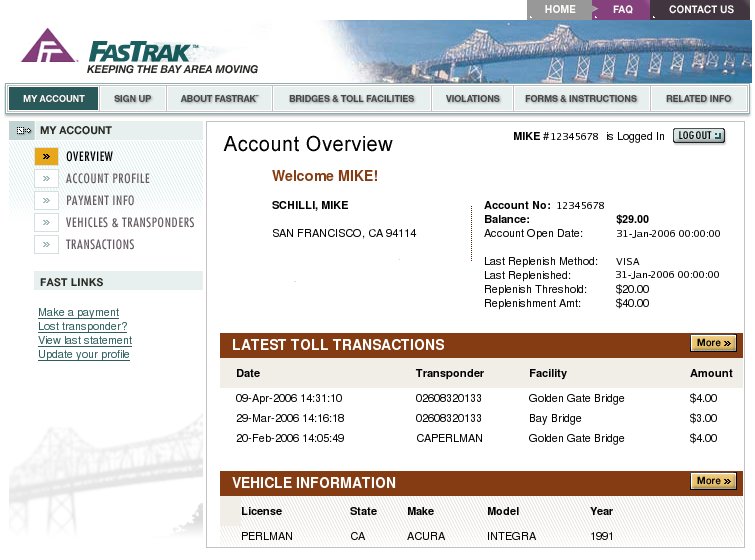This screenshot has width=755, height=560.
Task: Go to the Violations tab
Action: [472, 99]
